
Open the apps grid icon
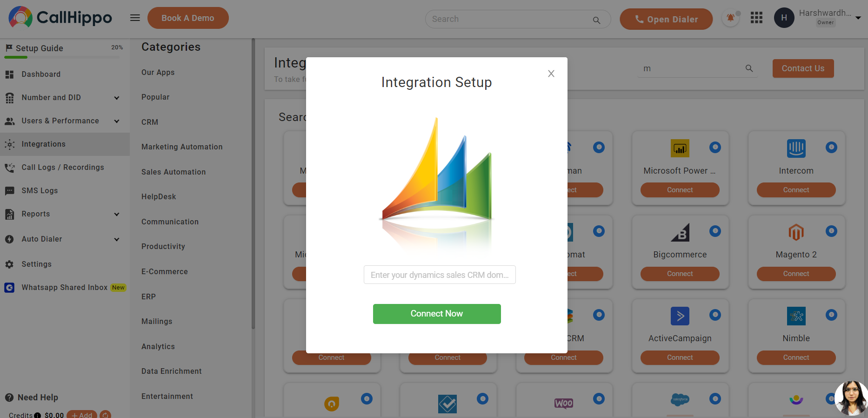(x=756, y=18)
